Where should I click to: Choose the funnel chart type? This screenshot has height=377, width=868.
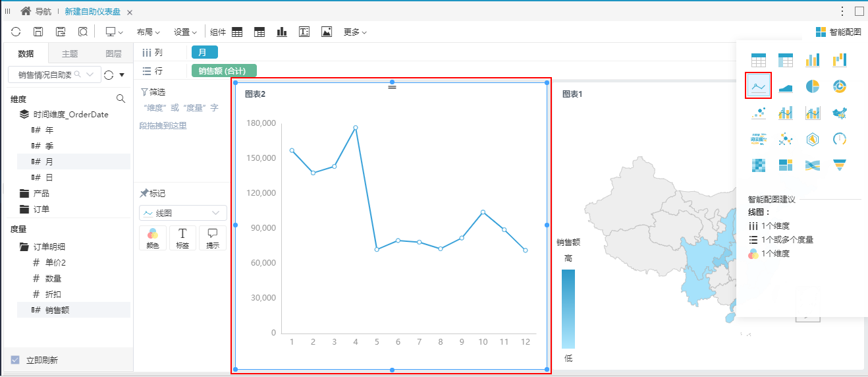coord(840,165)
